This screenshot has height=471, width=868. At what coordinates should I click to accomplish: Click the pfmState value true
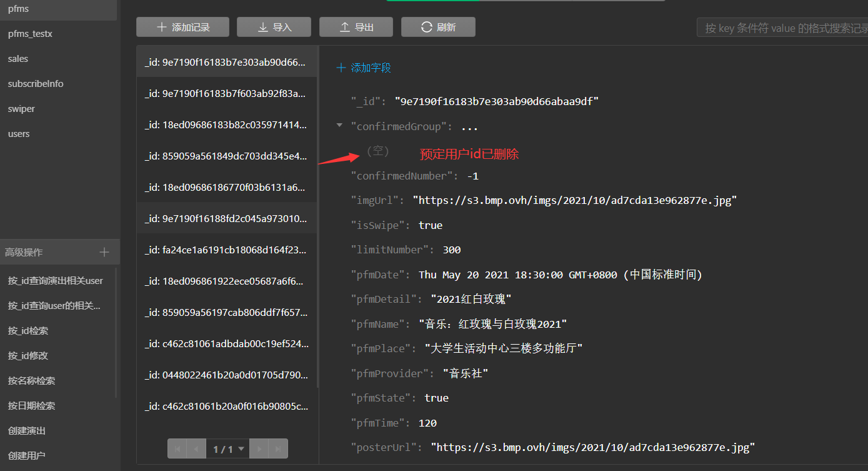(436, 398)
